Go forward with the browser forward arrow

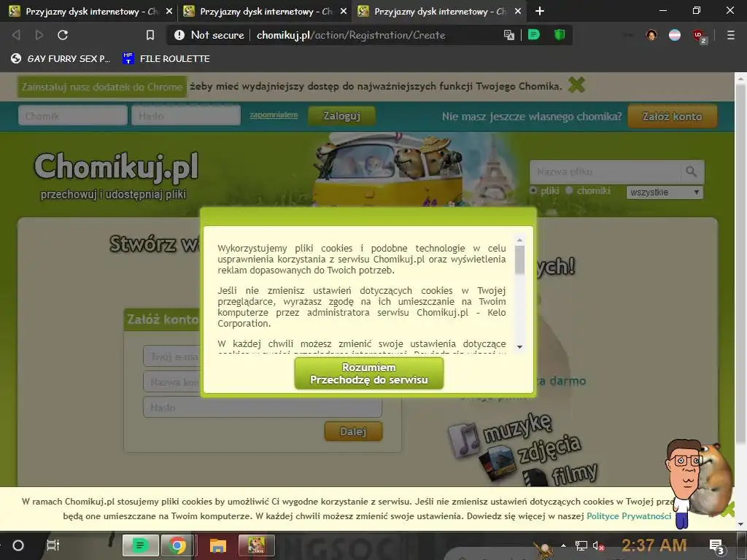(39, 35)
